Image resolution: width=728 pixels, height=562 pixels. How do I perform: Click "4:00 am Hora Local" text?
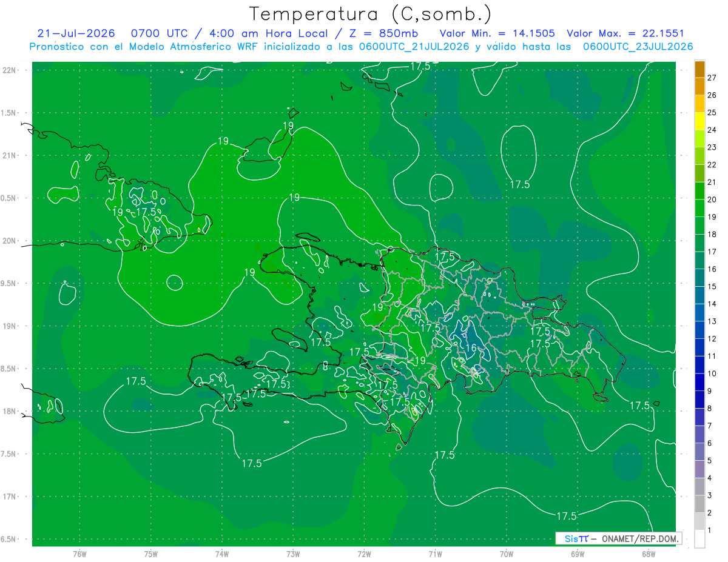coord(269,33)
